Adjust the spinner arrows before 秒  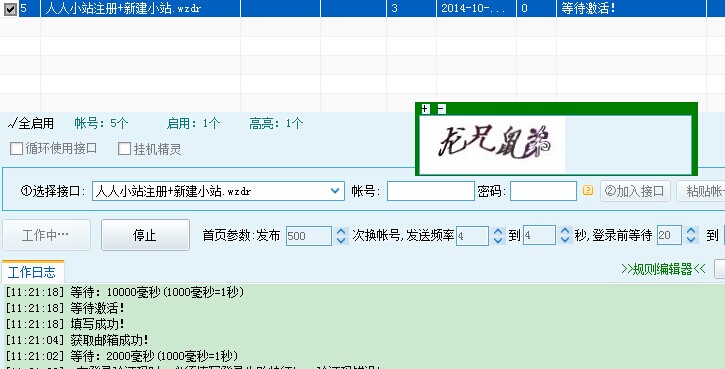(x=565, y=236)
